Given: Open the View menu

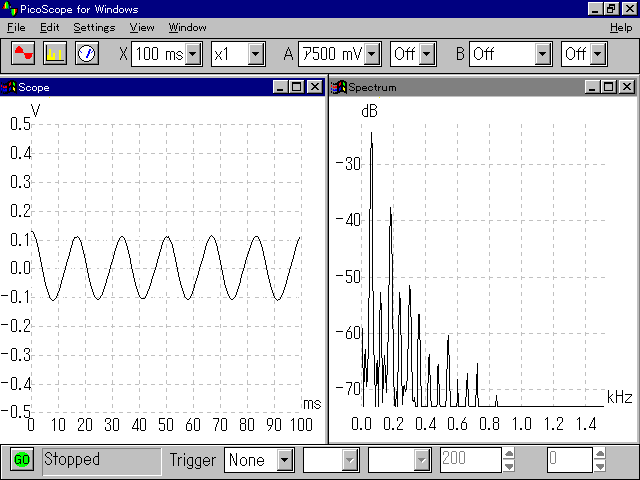Looking at the screenshot, I should pyautogui.click(x=142, y=27).
